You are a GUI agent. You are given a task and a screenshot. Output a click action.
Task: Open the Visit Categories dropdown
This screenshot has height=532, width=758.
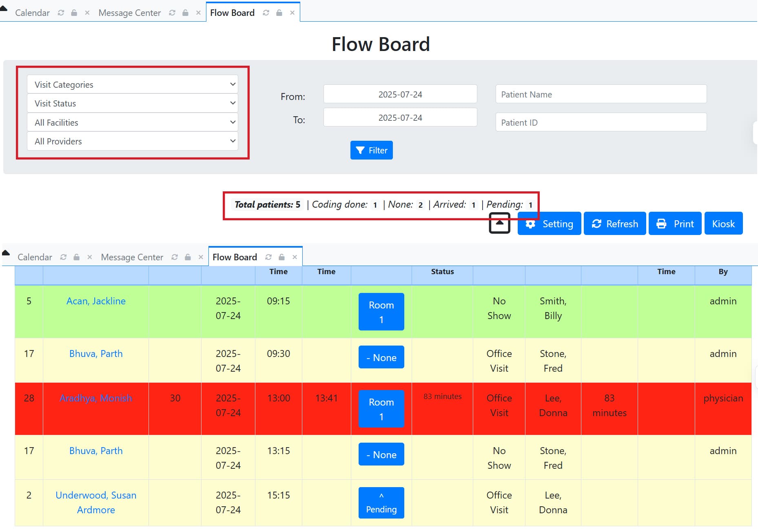click(x=133, y=84)
